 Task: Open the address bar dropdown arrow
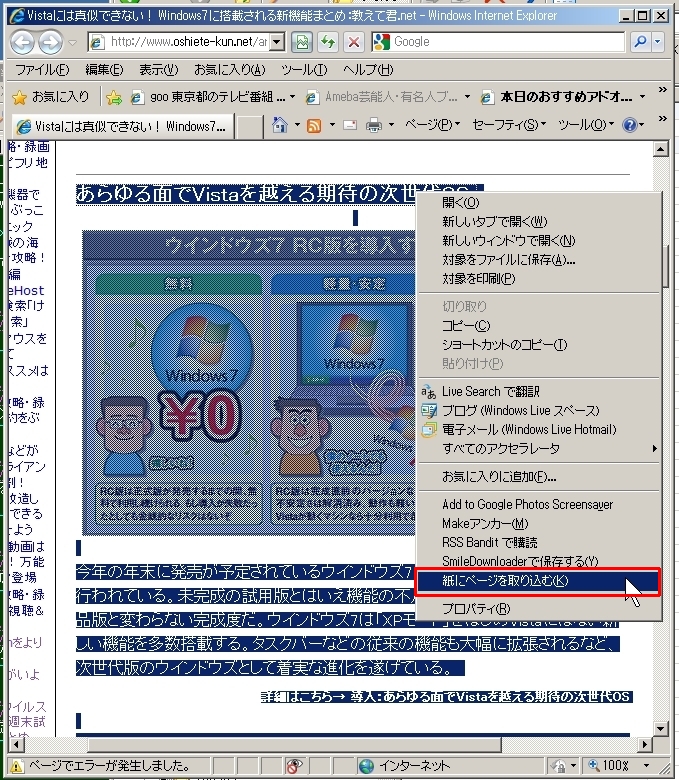pos(277,42)
